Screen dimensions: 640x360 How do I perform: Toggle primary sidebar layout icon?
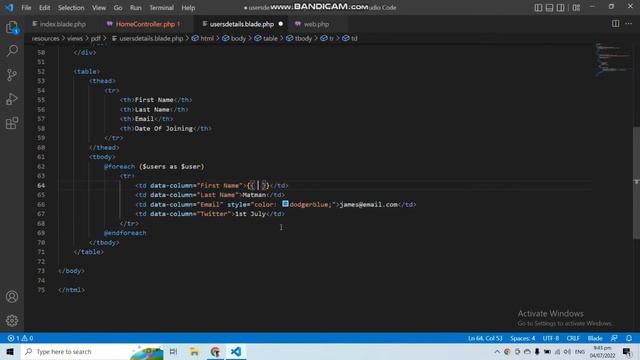[x=538, y=7]
